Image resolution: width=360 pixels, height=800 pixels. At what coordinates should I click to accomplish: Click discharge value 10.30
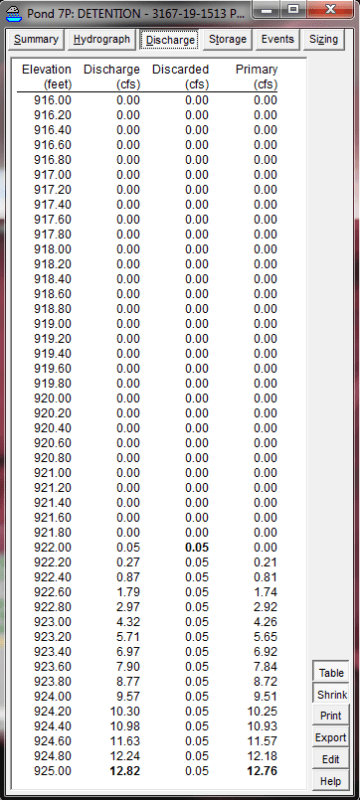coord(125,711)
